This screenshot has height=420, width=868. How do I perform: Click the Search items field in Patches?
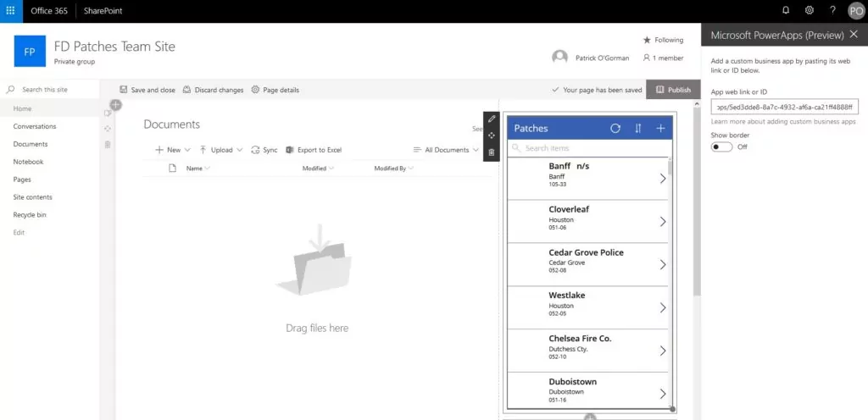(x=588, y=148)
